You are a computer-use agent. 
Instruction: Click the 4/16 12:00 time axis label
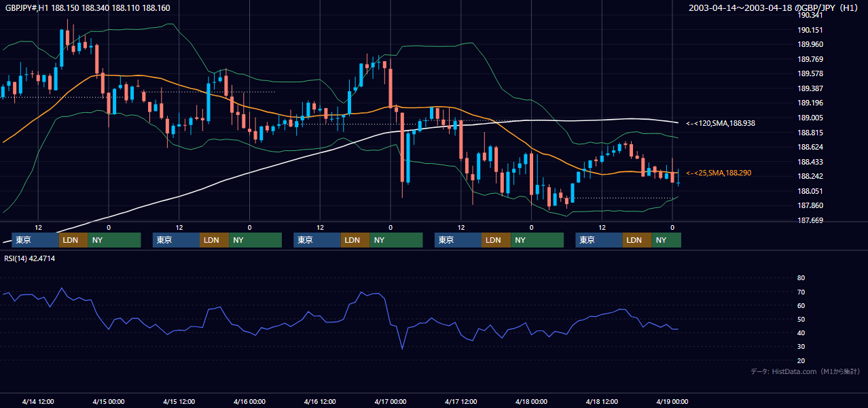click(x=320, y=401)
